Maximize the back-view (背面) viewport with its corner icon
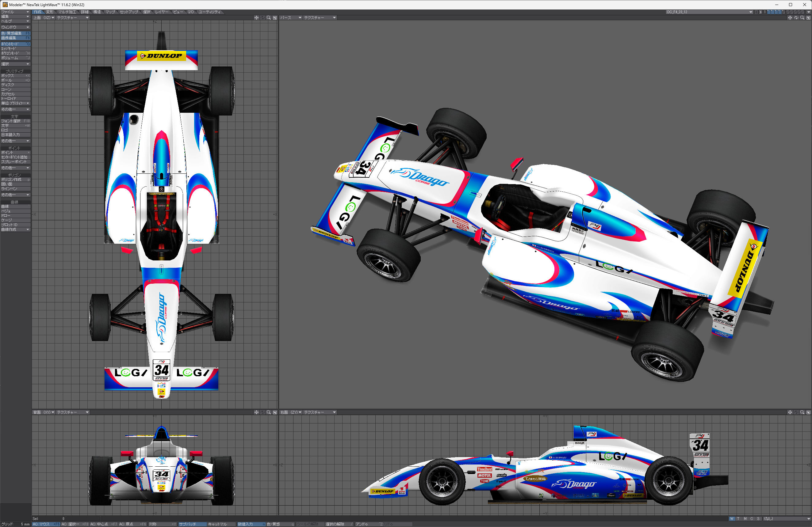The height and width of the screenshot is (527, 812). coord(275,412)
